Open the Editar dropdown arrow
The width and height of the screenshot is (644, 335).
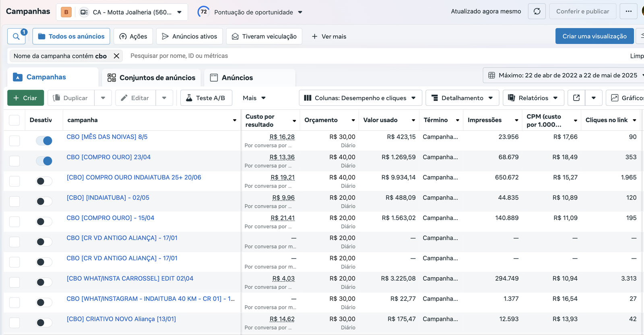coord(164,98)
